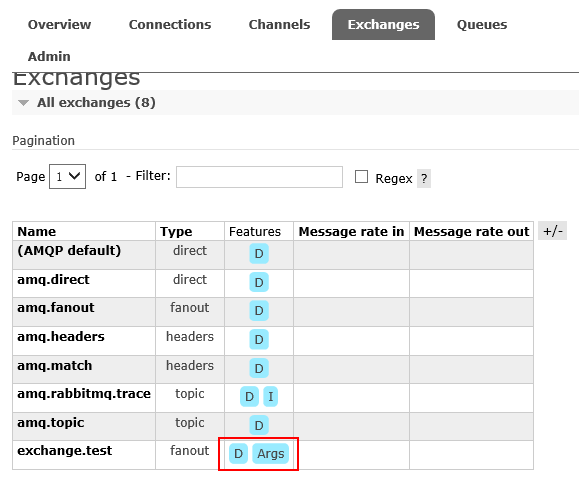Click the D badge for AMQP default
This screenshot has height=479, width=579.
coord(259,254)
